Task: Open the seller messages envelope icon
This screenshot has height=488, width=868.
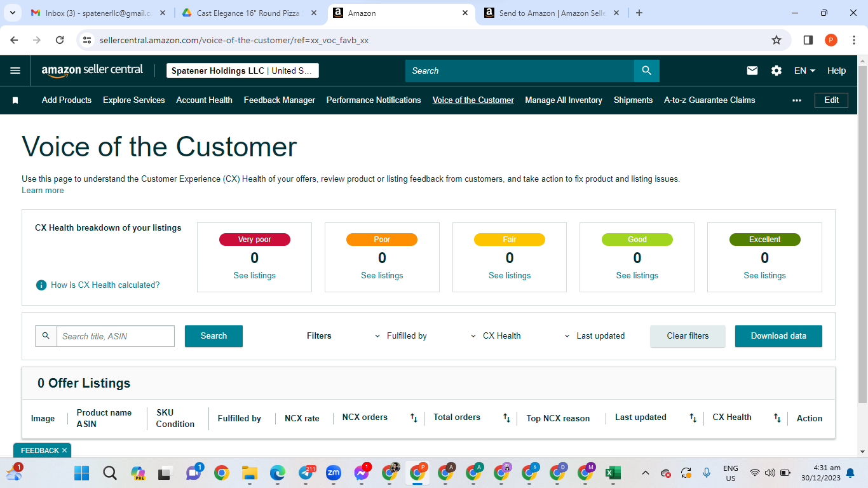Action: tap(752, 71)
